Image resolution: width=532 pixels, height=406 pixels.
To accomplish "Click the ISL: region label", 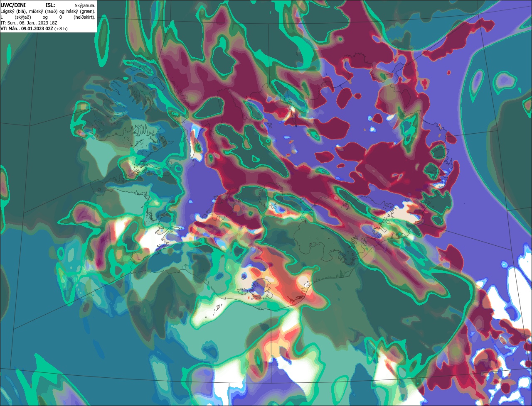I will click(50, 5).
